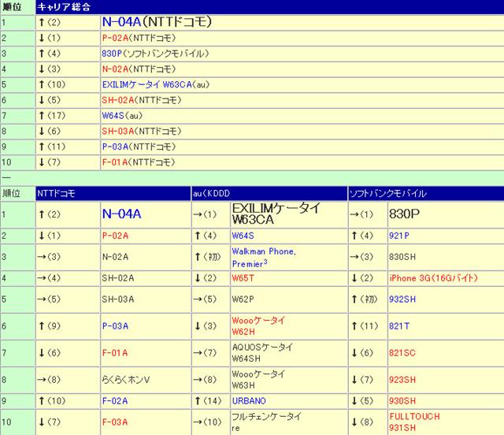
Task: Click フルチェンケータイ re in the au column
Action: [266, 422]
